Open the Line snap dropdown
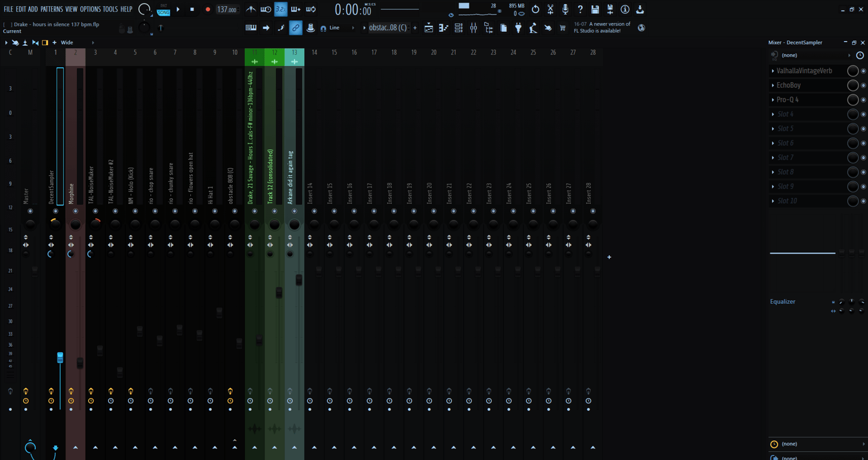Viewport: 868px width, 460px height. tap(341, 28)
